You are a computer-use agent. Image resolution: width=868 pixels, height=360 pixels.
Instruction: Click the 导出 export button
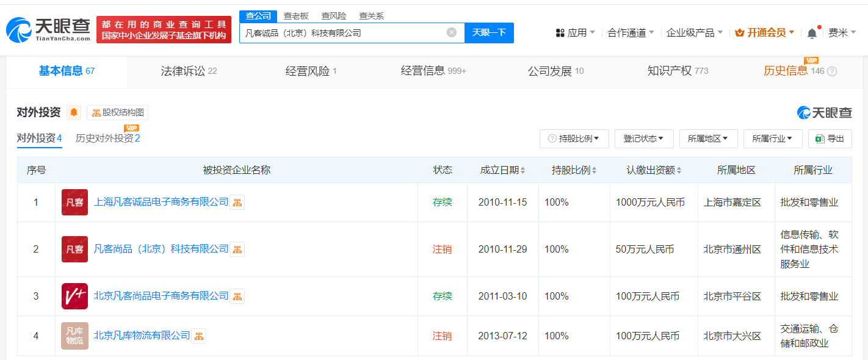click(830, 139)
